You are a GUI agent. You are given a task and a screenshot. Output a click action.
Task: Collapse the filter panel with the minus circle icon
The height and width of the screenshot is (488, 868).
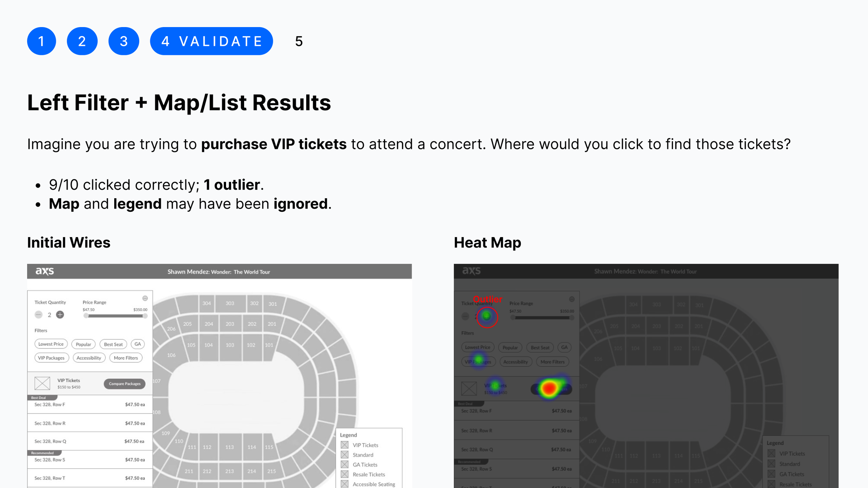click(x=145, y=298)
